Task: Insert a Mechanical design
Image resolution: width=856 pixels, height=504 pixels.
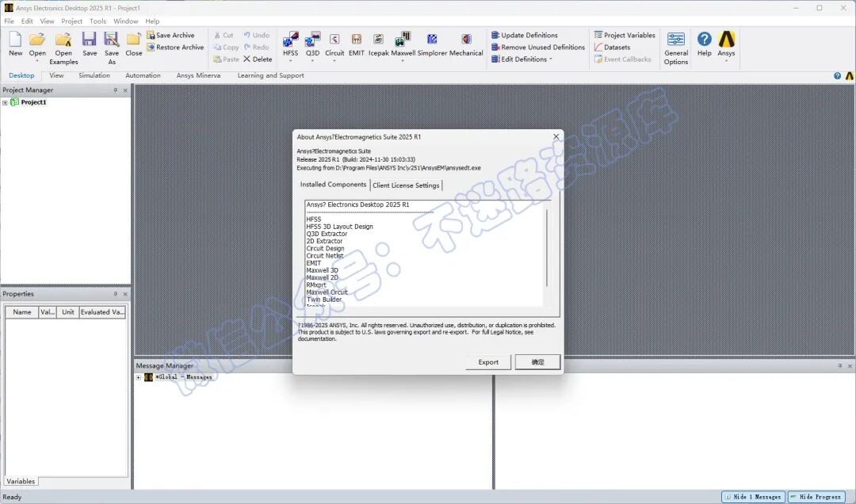Action: click(466, 44)
